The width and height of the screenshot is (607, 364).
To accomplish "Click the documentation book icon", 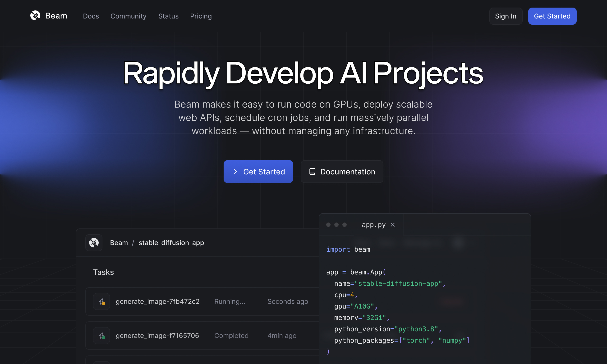I will (312, 171).
